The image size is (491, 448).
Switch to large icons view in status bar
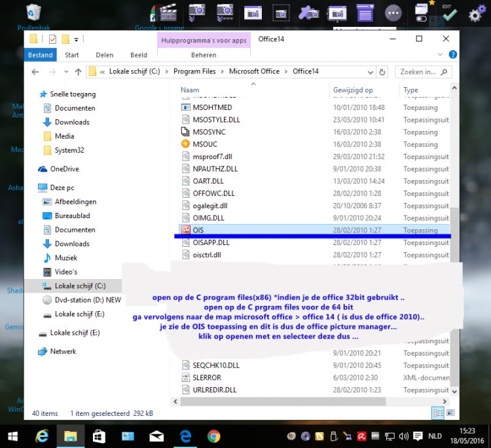click(450, 413)
